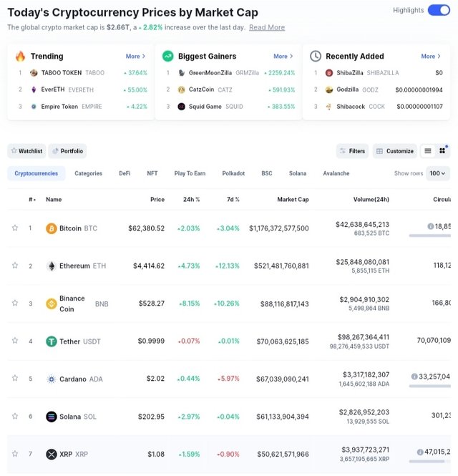458x476 pixels.
Task: Follow the Read More link
Action: (x=266, y=27)
